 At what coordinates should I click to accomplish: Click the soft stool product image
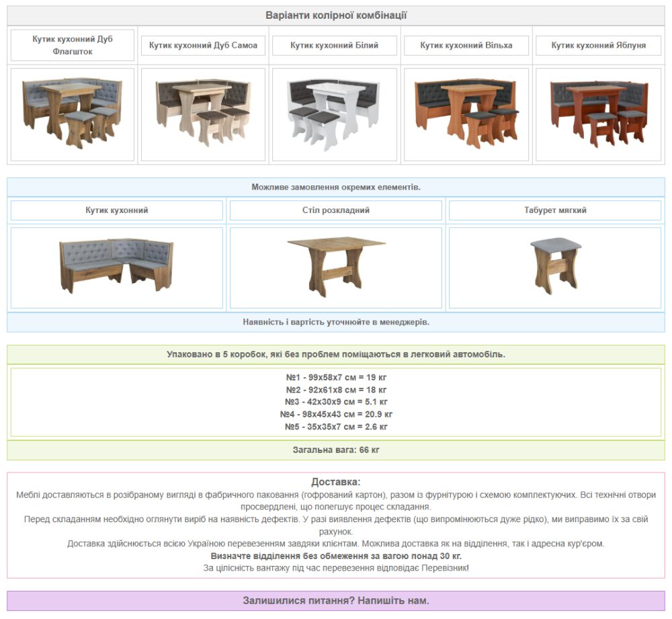(555, 267)
